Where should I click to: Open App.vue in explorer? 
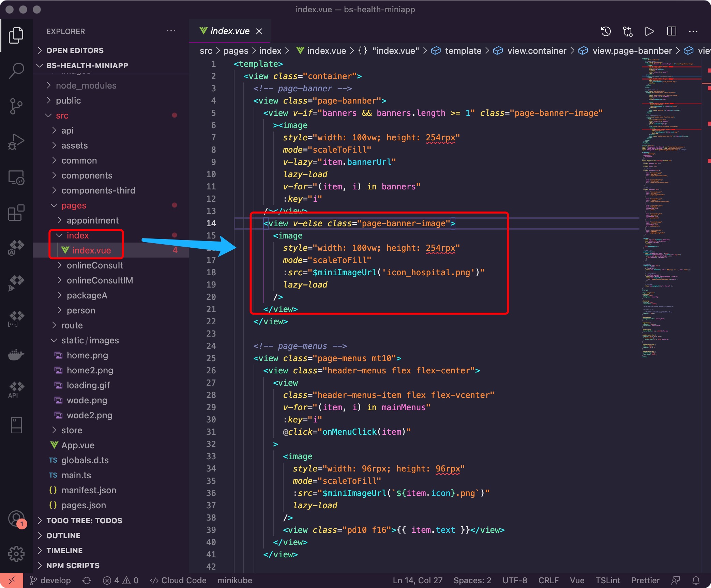tap(111, 445)
